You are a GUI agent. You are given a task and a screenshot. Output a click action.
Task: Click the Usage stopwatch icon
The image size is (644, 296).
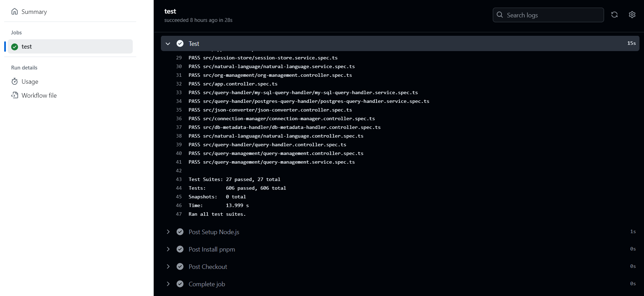pyautogui.click(x=15, y=81)
